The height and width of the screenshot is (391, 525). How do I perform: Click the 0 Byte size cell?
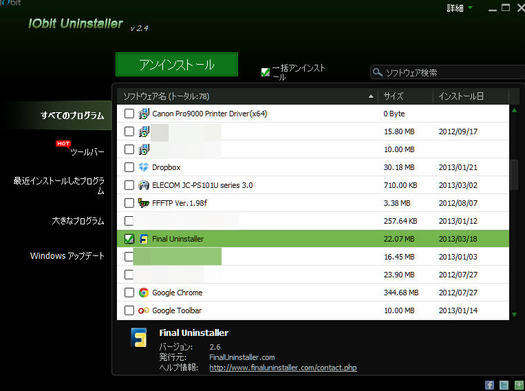pyautogui.click(x=394, y=114)
